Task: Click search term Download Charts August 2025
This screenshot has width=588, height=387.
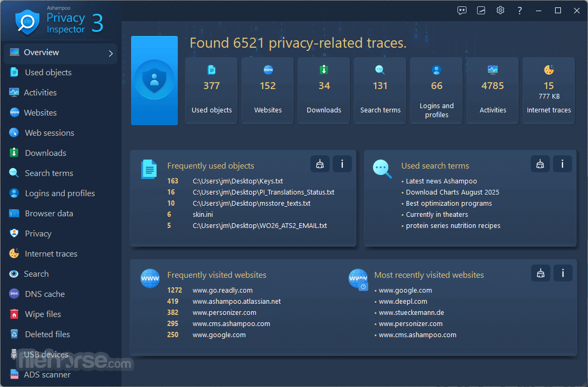Action: [x=453, y=192]
